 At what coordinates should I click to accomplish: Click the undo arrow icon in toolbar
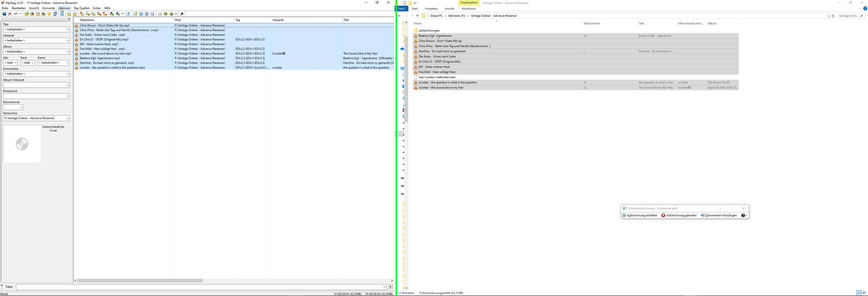pos(16,14)
